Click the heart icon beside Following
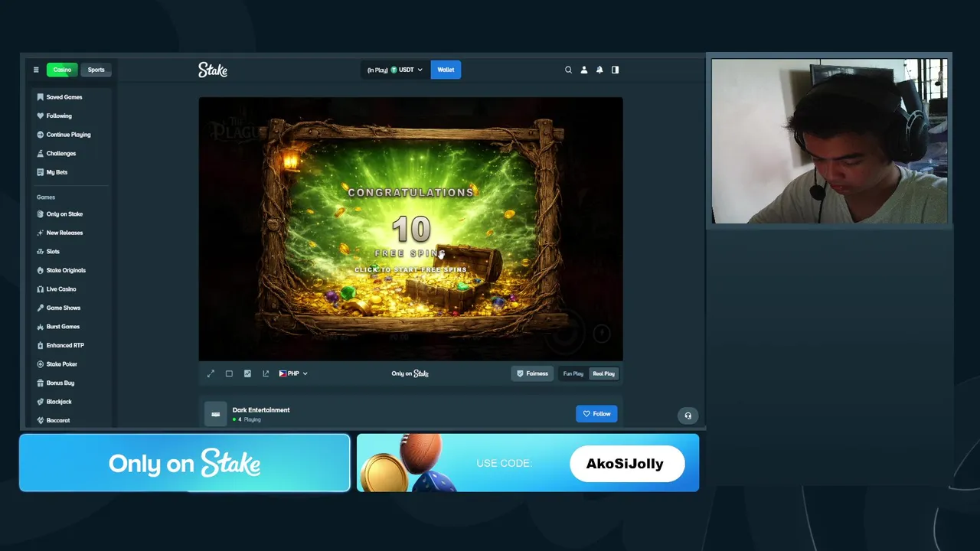980x551 pixels. click(40, 116)
